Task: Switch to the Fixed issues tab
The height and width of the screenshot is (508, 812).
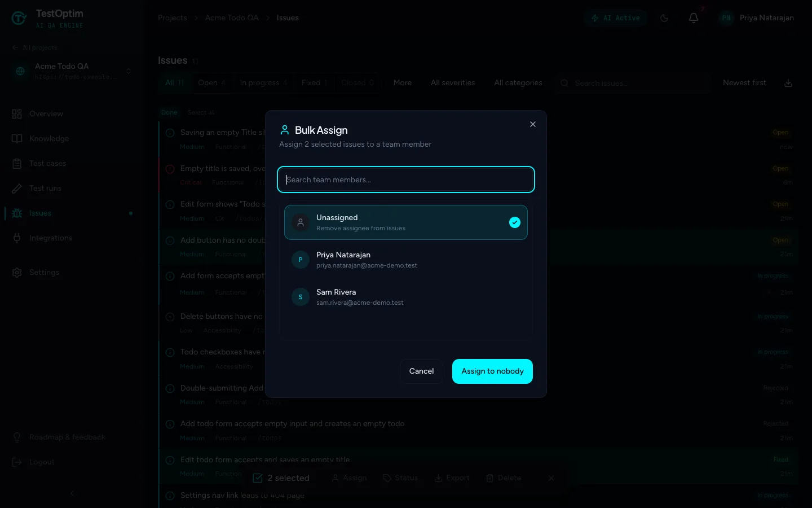Action: pyautogui.click(x=314, y=83)
